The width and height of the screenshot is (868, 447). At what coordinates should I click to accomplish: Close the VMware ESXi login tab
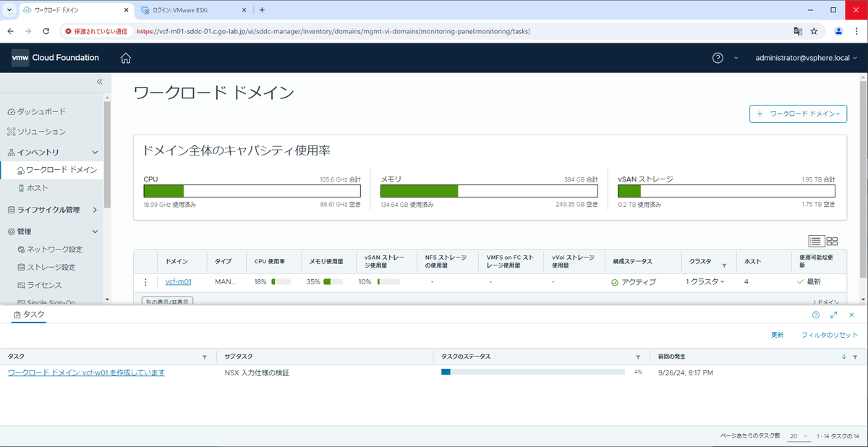pyautogui.click(x=243, y=10)
